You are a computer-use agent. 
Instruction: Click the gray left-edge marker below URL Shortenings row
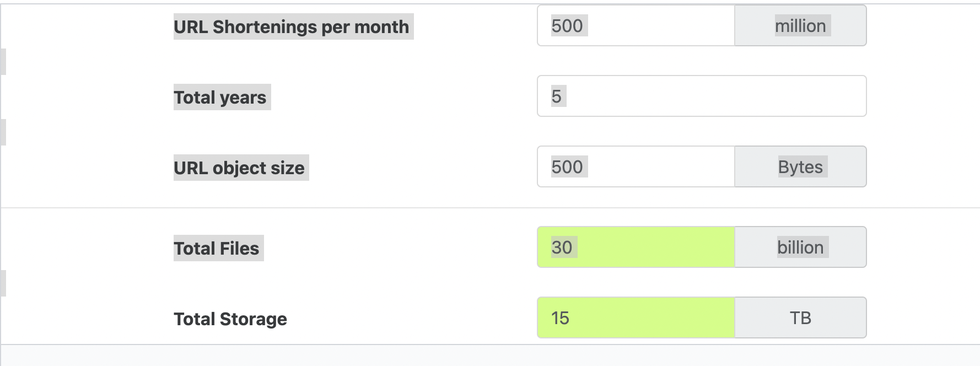click(3, 62)
